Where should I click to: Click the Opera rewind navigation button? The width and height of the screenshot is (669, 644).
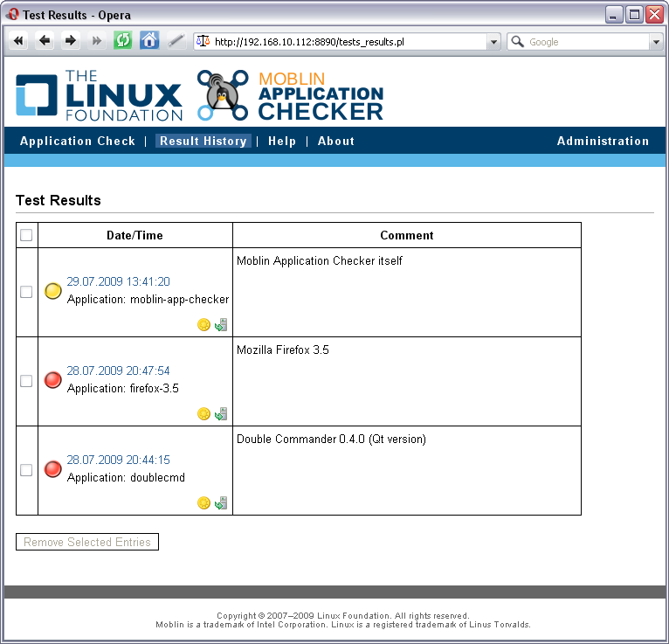click(18, 41)
